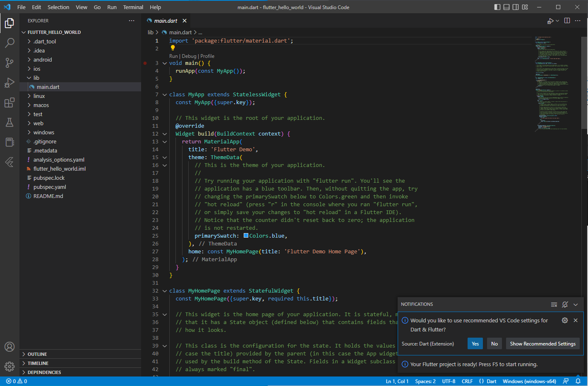This screenshot has height=386, width=588.
Task: Click the run or debug icon in editor toolbar
Action: coord(550,21)
